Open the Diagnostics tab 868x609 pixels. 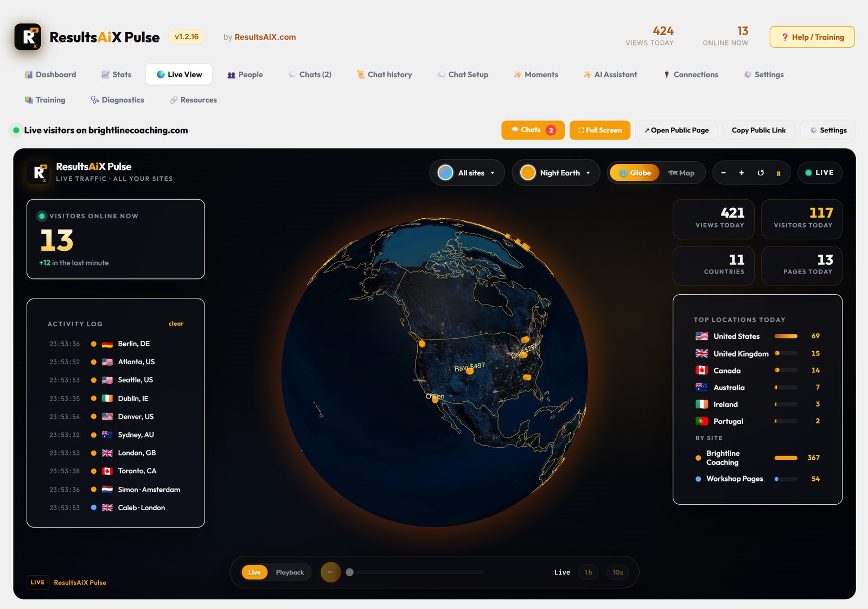tap(118, 100)
